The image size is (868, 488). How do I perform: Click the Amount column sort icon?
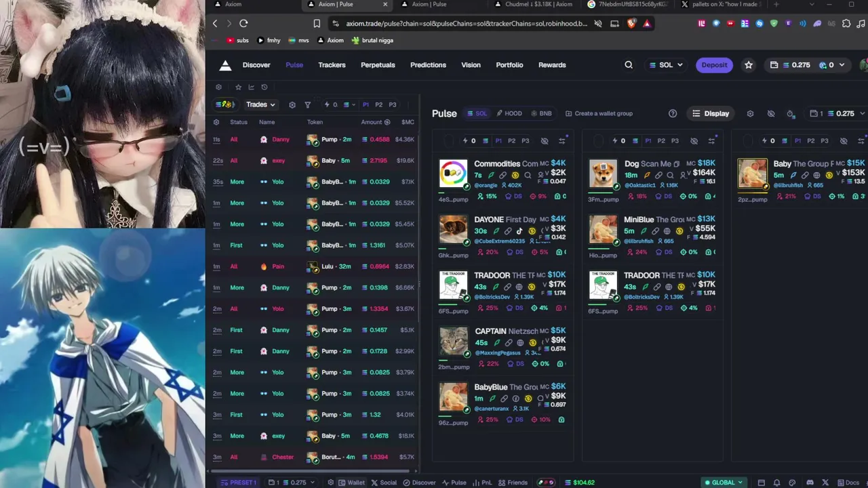(387, 123)
